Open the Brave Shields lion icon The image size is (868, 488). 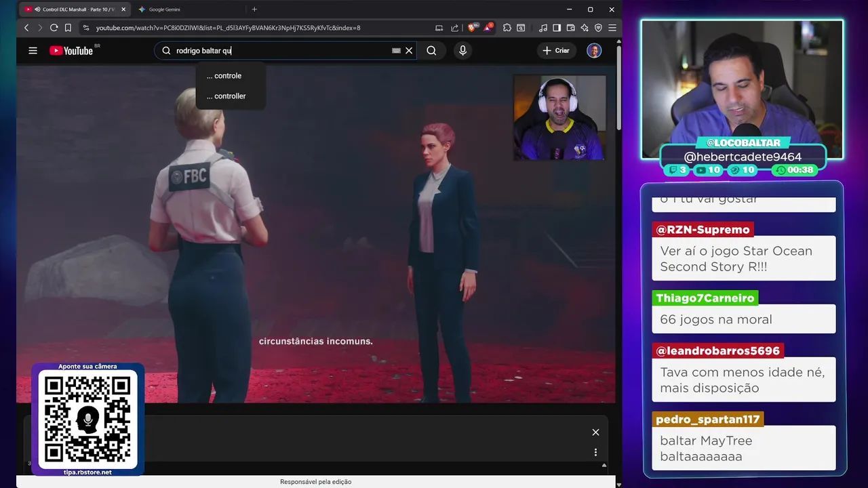[x=473, y=28]
